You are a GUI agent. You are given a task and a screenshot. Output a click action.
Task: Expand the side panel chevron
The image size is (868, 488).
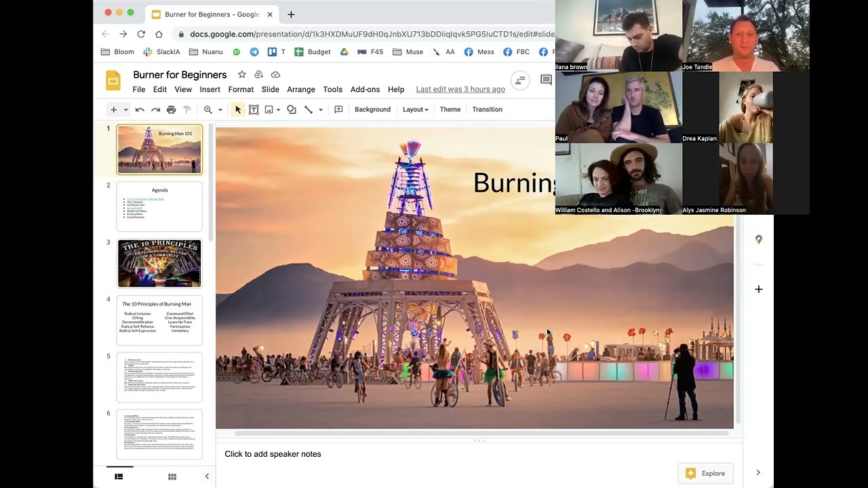[758, 472]
